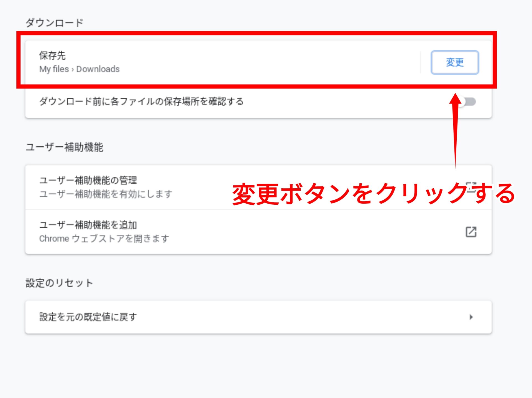Expand arrow on 設定を元の既定値に戻す row
This screenshot has width=532, height=398.
(x=471, y=317)
